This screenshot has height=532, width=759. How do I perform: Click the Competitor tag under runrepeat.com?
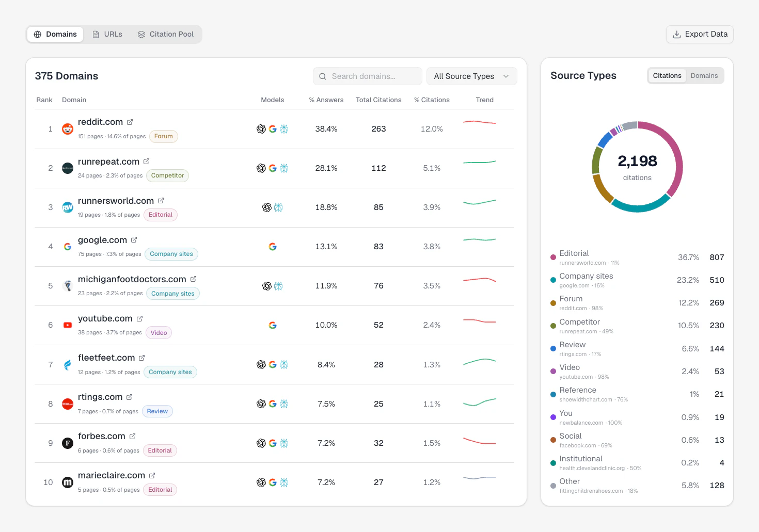point(168,176)
